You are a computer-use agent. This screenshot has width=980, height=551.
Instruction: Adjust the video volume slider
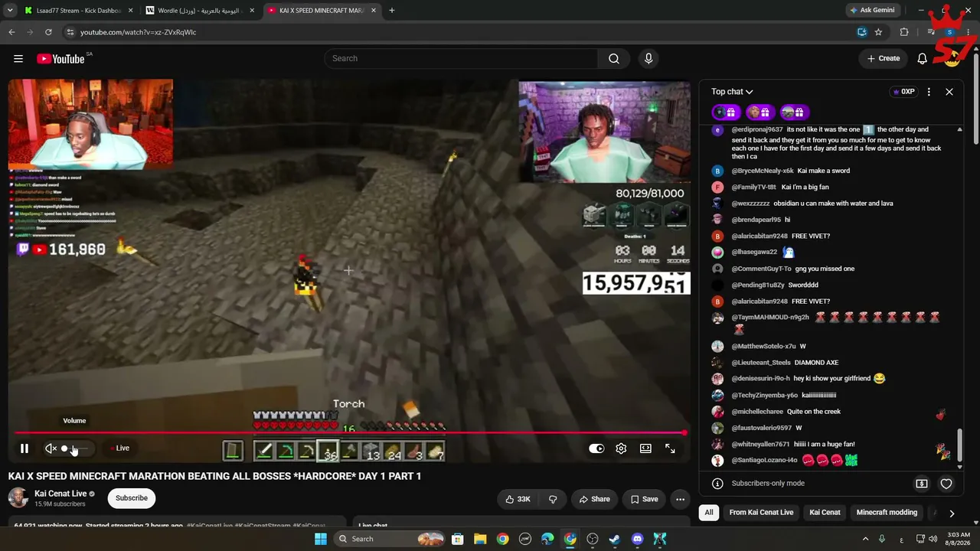[77, 448]
